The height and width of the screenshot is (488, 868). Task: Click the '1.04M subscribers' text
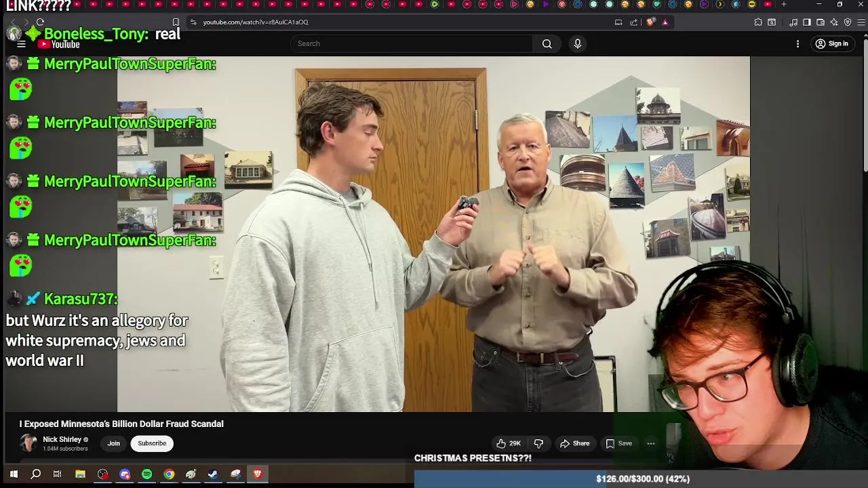point(65,449)
